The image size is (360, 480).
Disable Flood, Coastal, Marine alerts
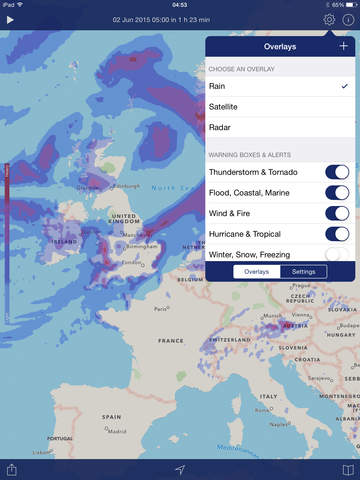[337, 193]
